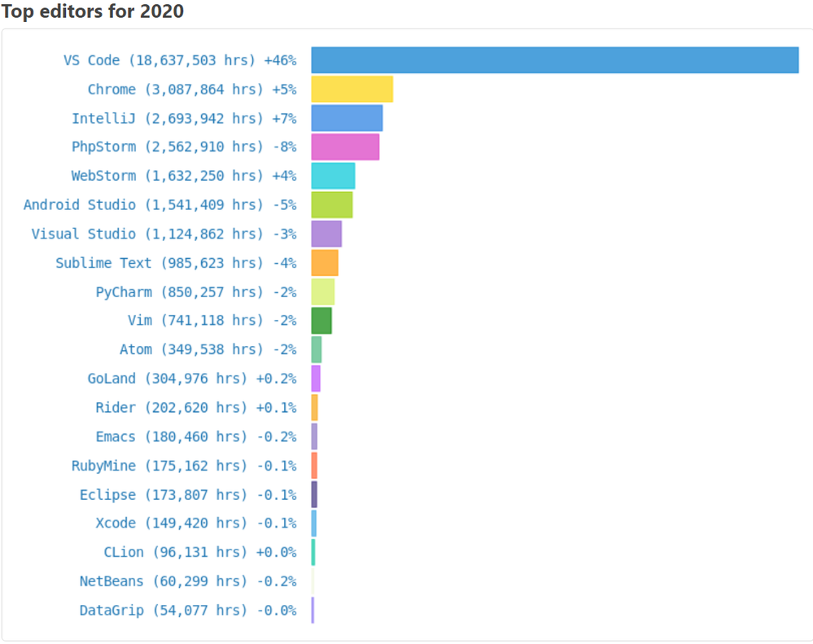Image resolution: width=813 pixels, height=644 pixels.
Task: Open the VS Code label link
Action: click(180, 60)
